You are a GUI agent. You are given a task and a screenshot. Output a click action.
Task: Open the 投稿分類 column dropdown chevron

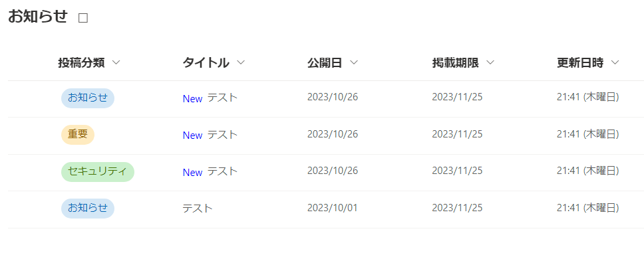coord(116,63)
